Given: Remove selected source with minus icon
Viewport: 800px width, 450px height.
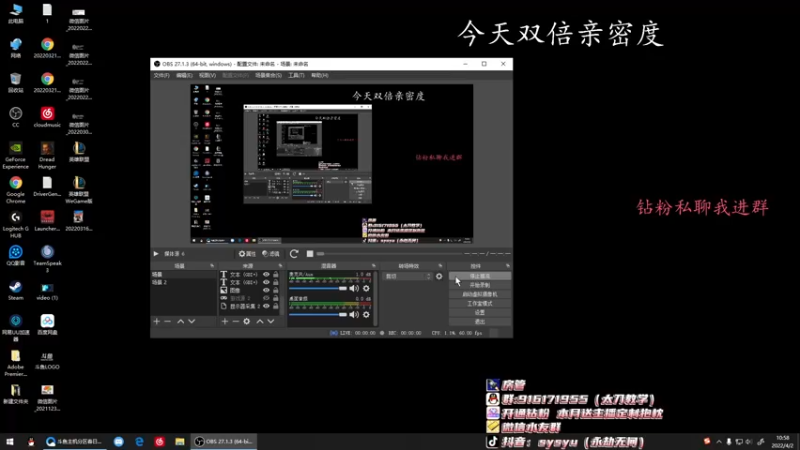Looking at the screenshot, I should (236, 321).
